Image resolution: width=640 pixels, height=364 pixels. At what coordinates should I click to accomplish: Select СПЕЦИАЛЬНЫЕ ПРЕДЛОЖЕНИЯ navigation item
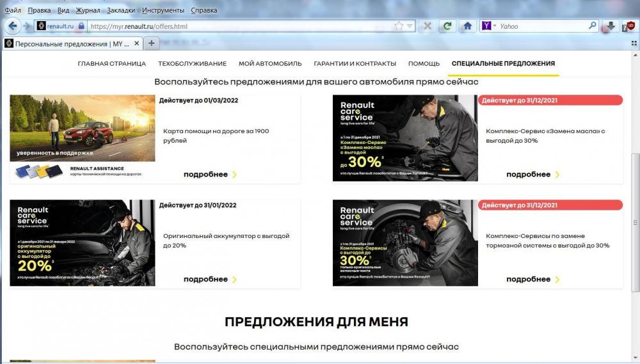coord(503,64)
